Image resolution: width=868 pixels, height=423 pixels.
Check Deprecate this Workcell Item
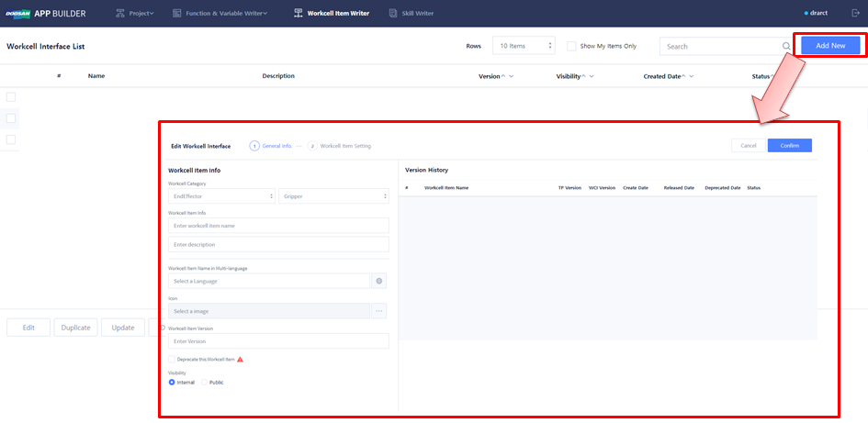coord(172,360)
